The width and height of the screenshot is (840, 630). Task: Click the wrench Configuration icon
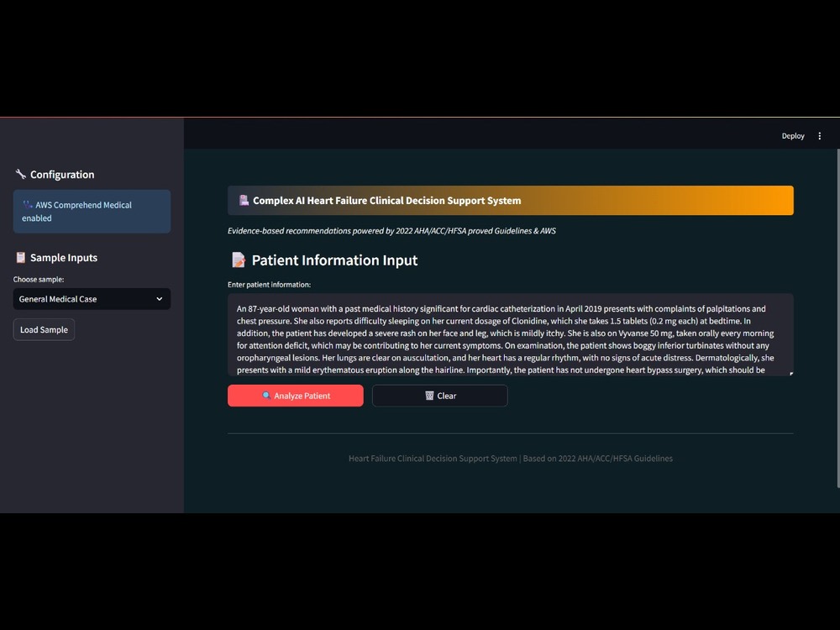20,174
